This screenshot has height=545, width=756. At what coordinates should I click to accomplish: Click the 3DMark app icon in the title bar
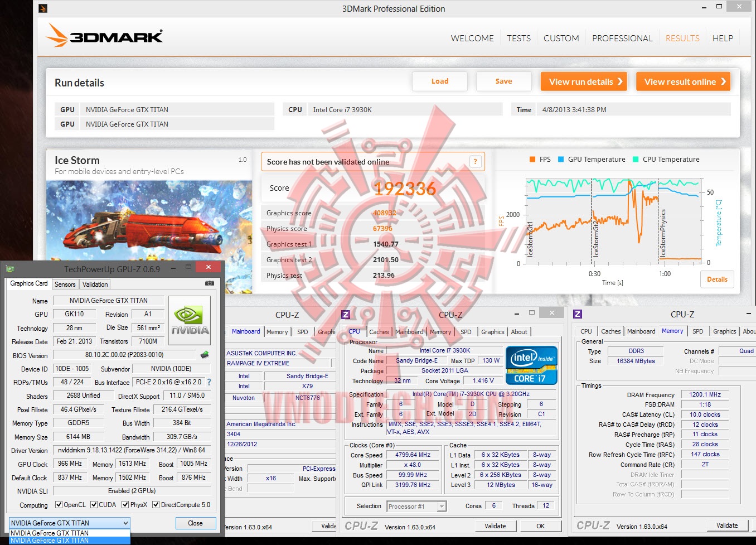[x=43, y=8]
